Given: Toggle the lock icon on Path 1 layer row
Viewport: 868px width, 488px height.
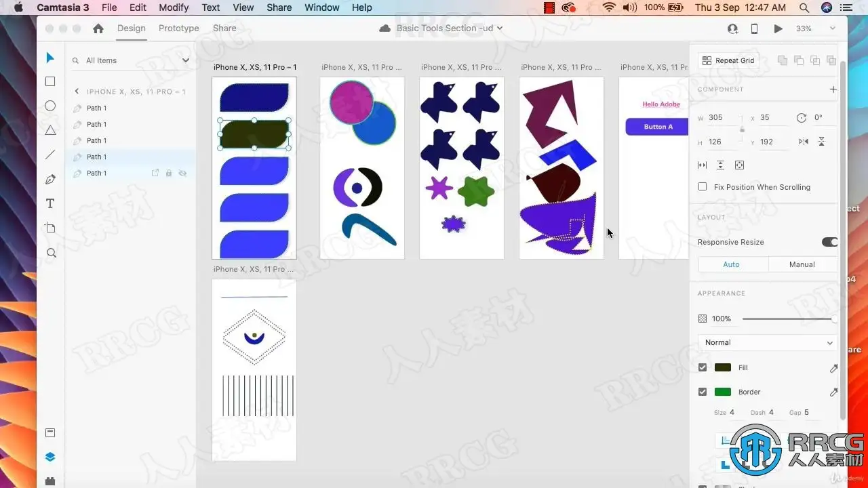Looking at the screenshot, I should [x=169, y=174].
